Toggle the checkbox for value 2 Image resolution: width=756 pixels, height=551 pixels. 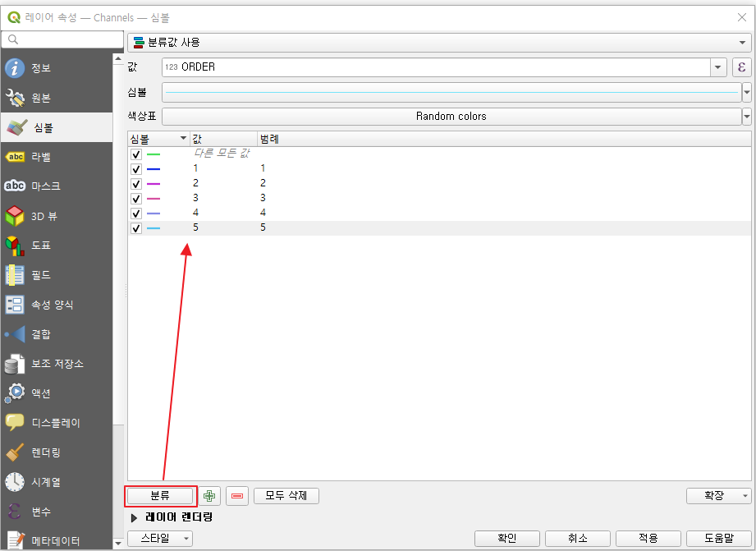click(x=136, y=184)
